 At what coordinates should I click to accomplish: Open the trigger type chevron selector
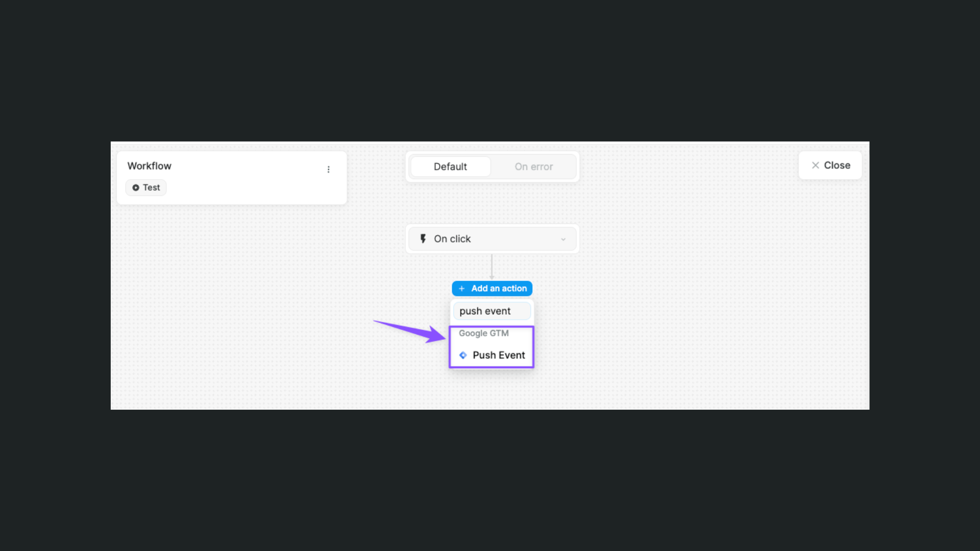pyautogui.click(x=563, y=239)
